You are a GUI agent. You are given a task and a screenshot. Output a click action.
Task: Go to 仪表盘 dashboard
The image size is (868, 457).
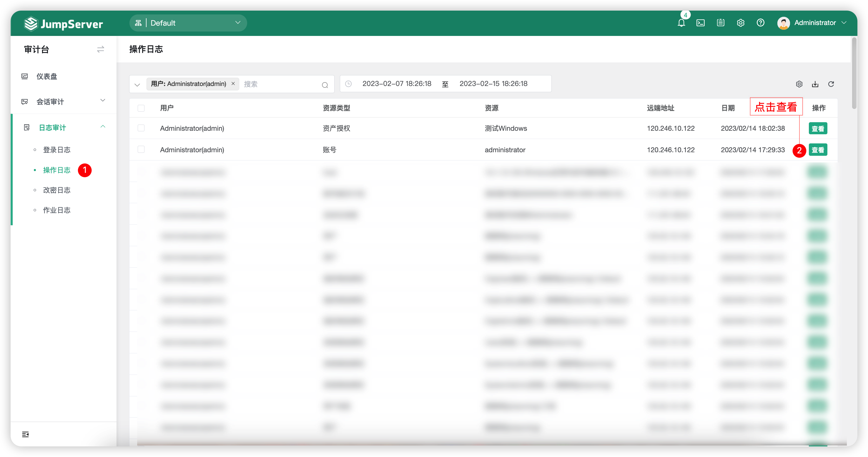(46, 77)
